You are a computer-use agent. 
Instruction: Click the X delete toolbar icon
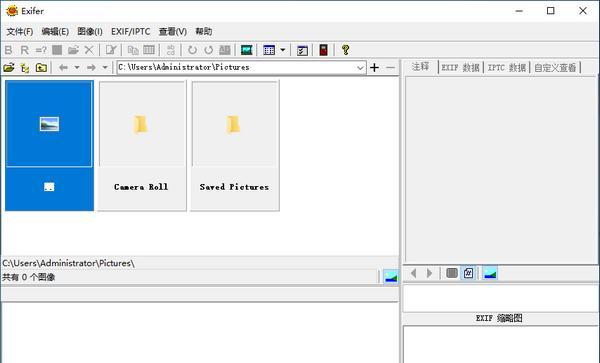pos(89,50)
